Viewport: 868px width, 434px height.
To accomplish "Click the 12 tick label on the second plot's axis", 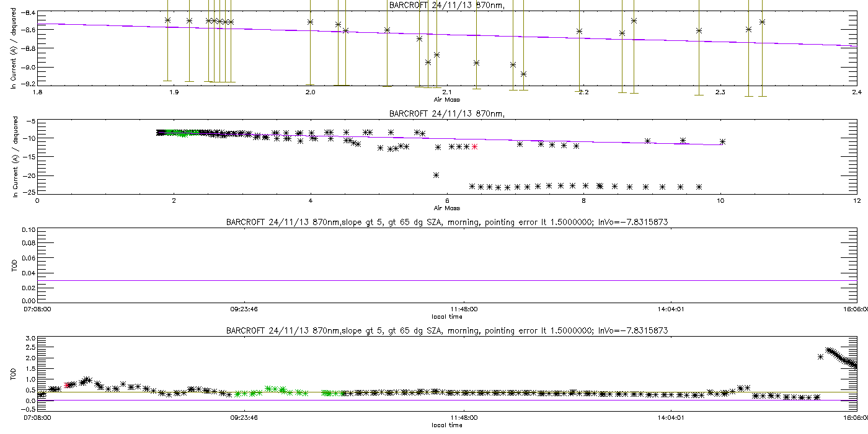I will [856, 200].
